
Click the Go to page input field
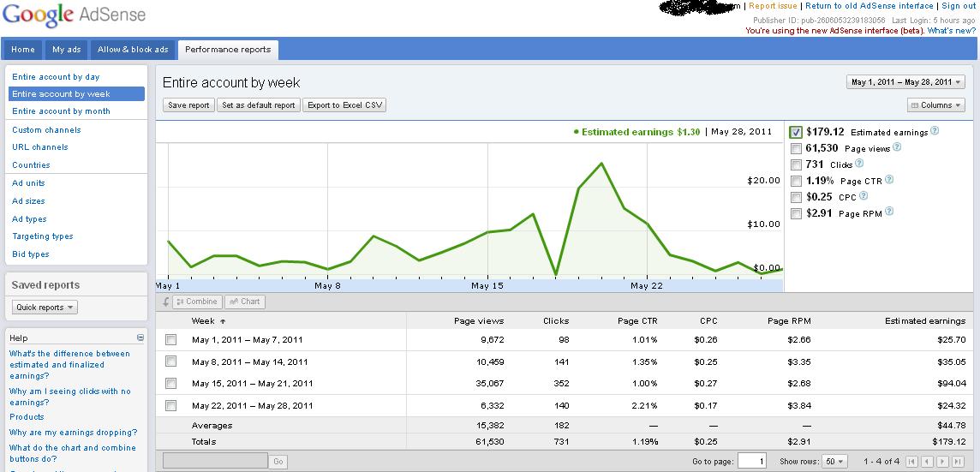coord(752,462)
